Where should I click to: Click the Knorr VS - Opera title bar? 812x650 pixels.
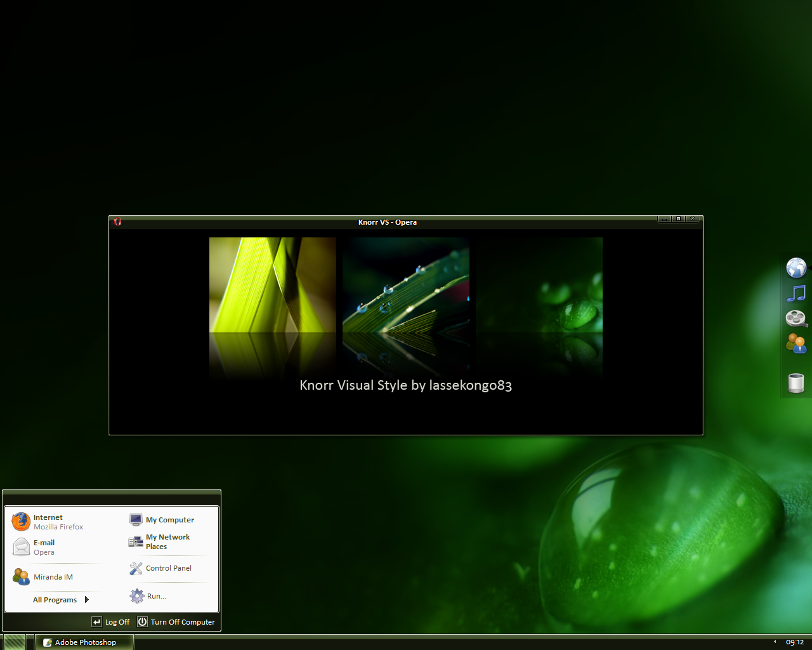[x=388, y=222]
